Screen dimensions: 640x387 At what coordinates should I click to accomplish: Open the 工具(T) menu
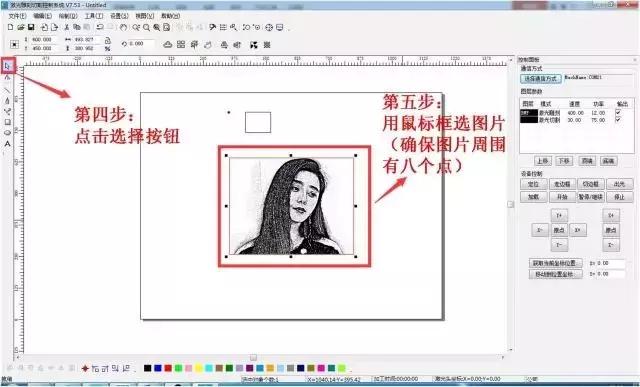point(93,16)
